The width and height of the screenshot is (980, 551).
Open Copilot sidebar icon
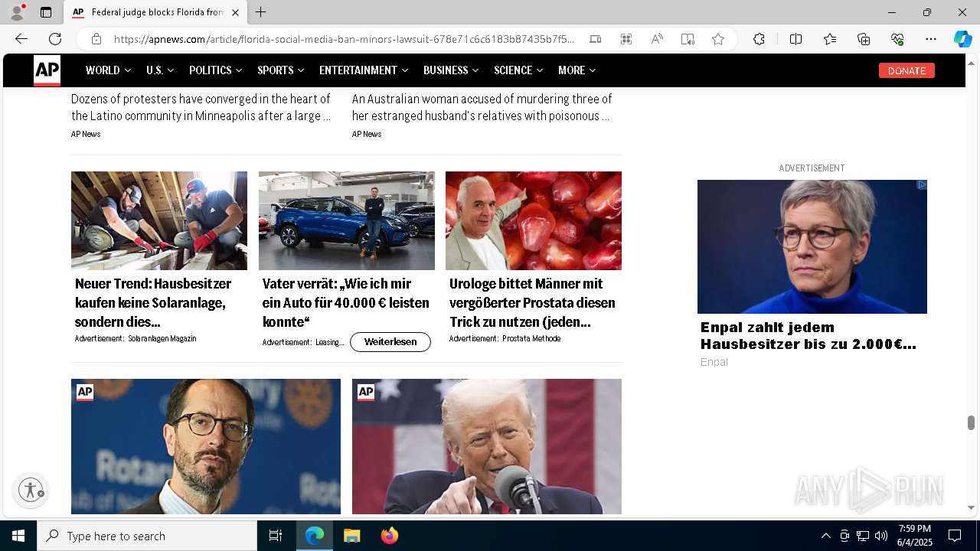[962, 39]
